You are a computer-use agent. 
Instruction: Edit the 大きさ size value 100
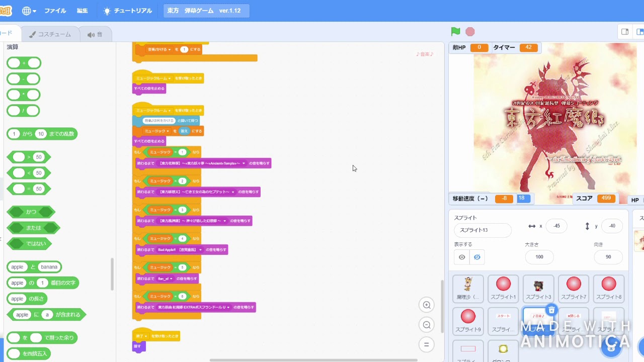tap(539, 256)
